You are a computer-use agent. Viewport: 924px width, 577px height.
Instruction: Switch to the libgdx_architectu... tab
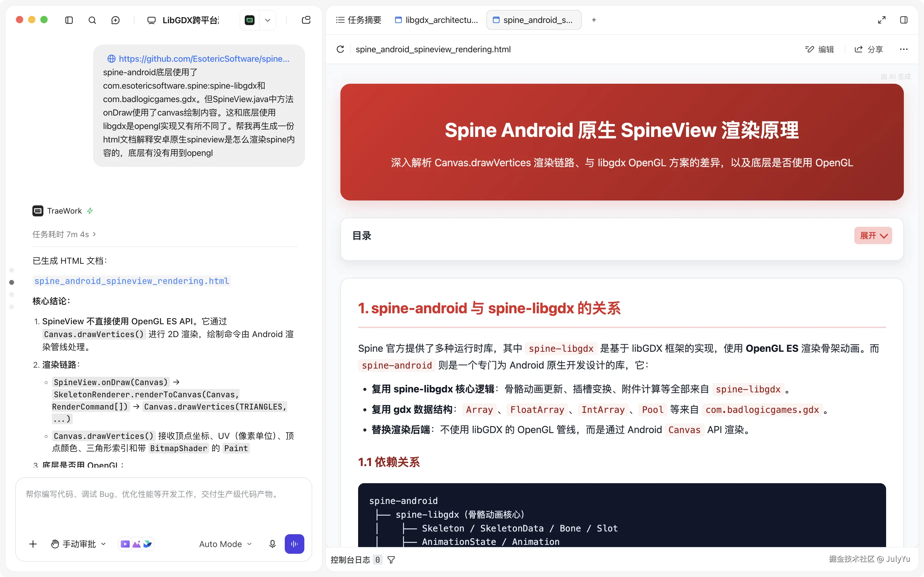(x=436, y=20)
